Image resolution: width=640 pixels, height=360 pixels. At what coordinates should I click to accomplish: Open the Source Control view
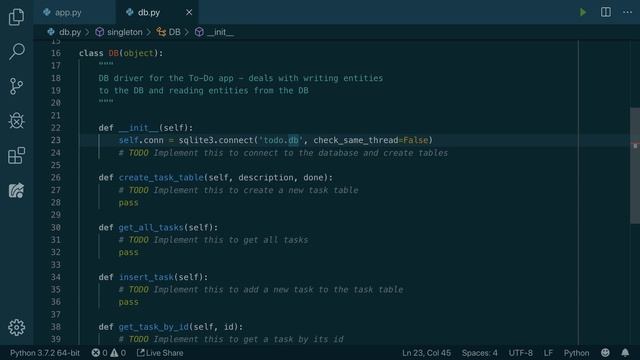[x=16, y=86]
